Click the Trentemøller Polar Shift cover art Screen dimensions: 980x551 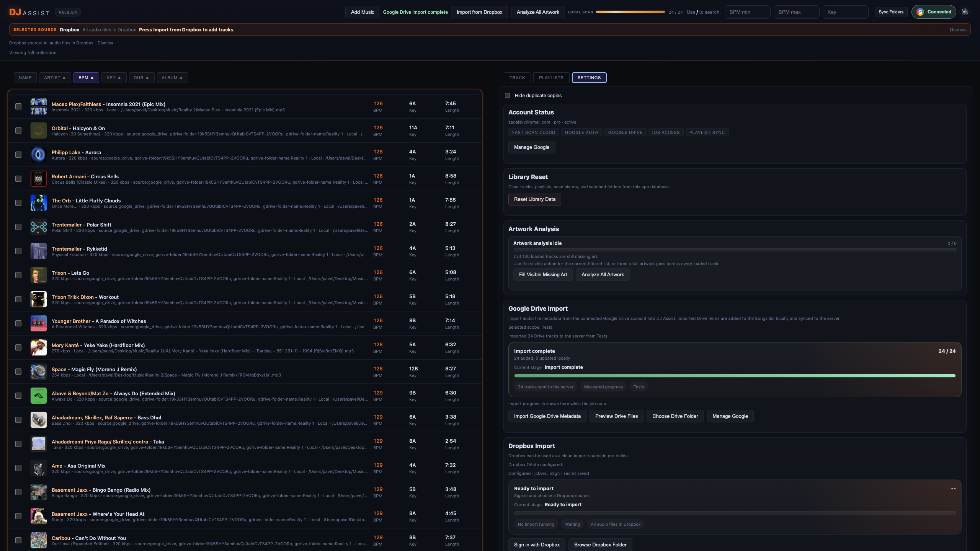coord(39,227)
